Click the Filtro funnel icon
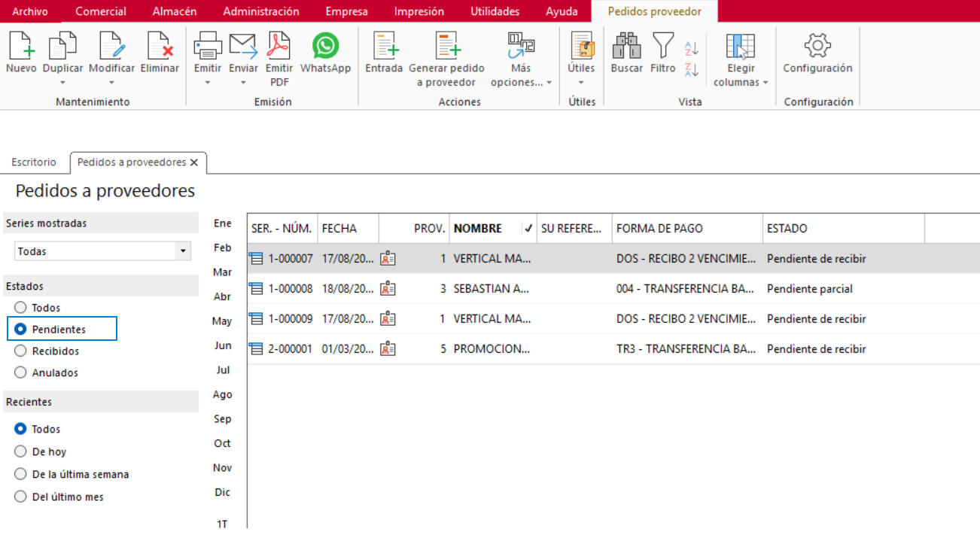 [x=662, y=46]
